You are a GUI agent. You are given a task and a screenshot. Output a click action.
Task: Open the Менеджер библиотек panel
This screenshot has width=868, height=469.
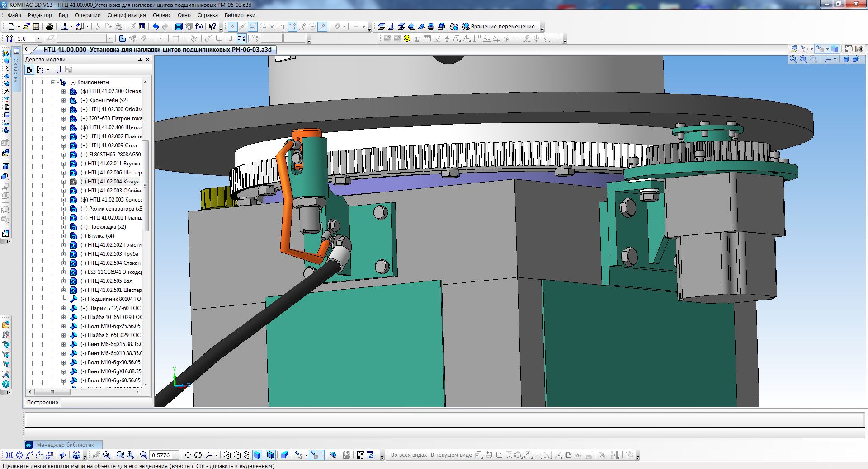point(65,445)
